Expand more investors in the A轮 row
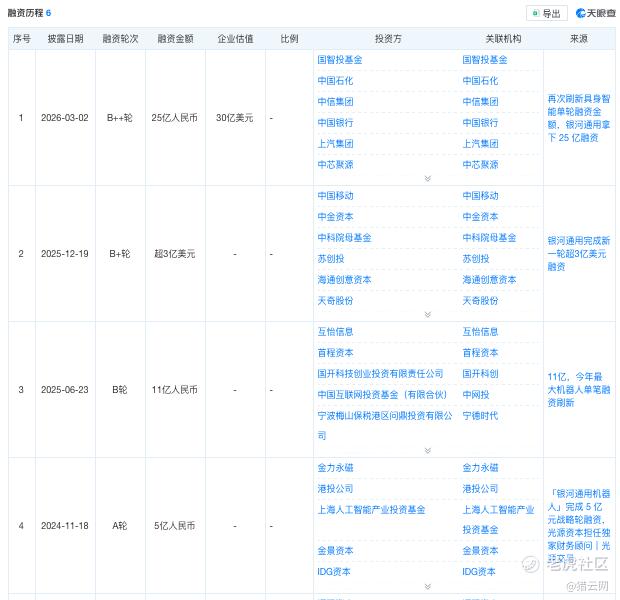The height and width of the screenshot is (600, 620). tap(427, 587)
